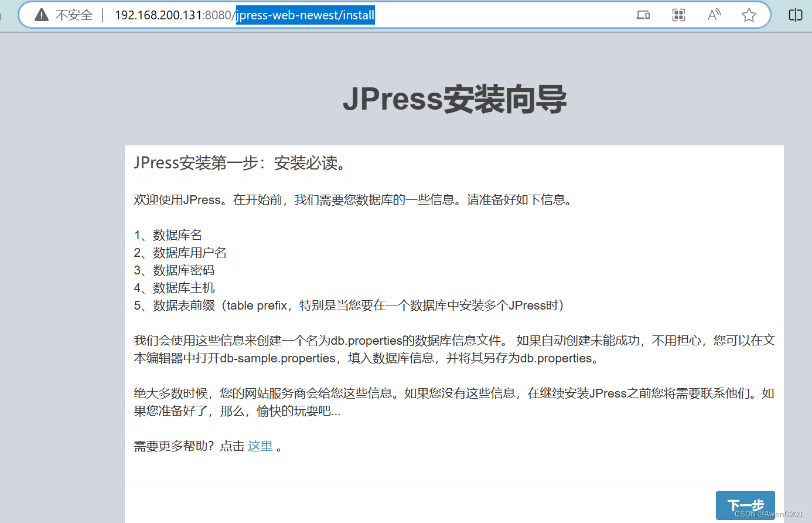Open split screen view with rightmost icon
The image size is (812, 523).
tap(795, 15)
